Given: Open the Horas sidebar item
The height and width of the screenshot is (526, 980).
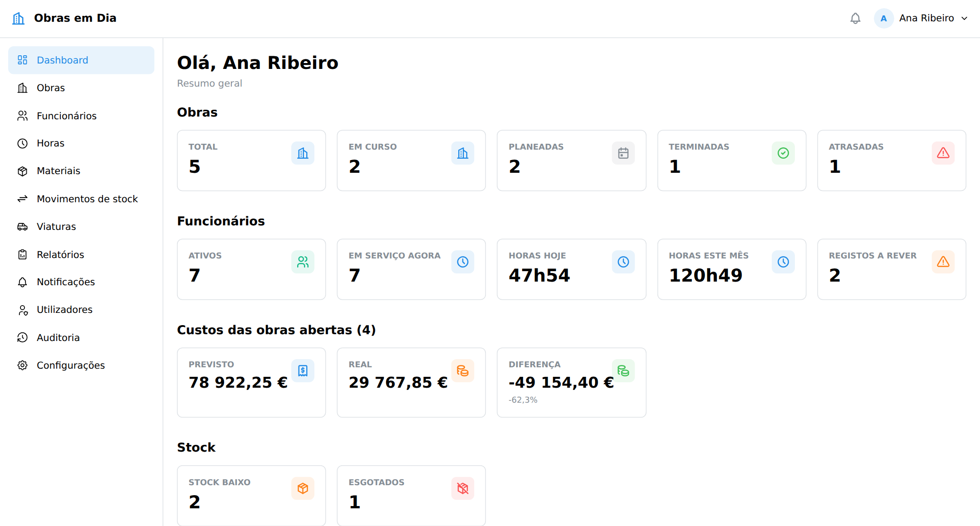Looking at the screenshot, I should [x=81, y=143].
